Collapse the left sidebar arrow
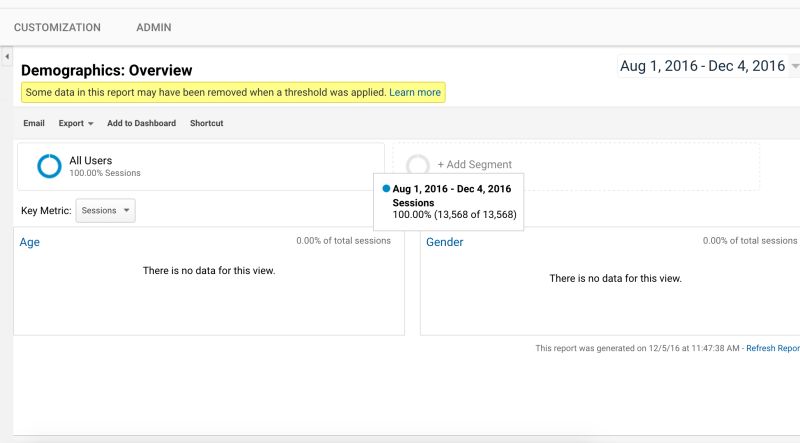The width and height of the screenshot is (800, 443). 7,56
